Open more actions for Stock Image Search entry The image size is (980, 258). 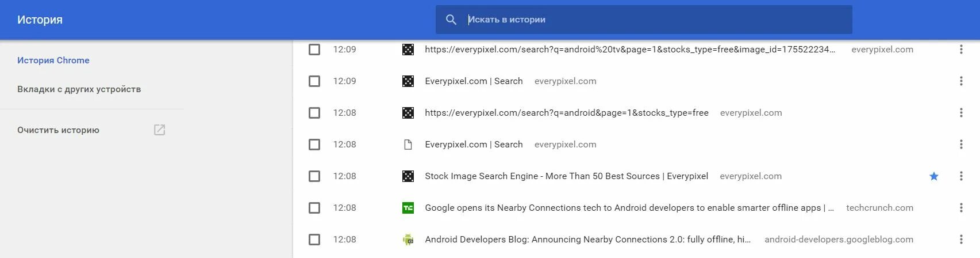pos(961,176)
